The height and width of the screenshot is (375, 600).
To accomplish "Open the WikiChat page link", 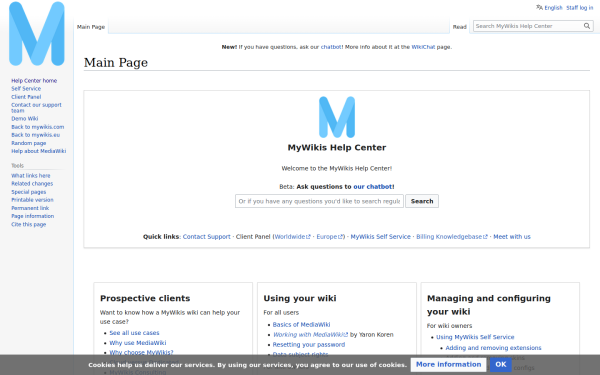I will tap(423, 47).
